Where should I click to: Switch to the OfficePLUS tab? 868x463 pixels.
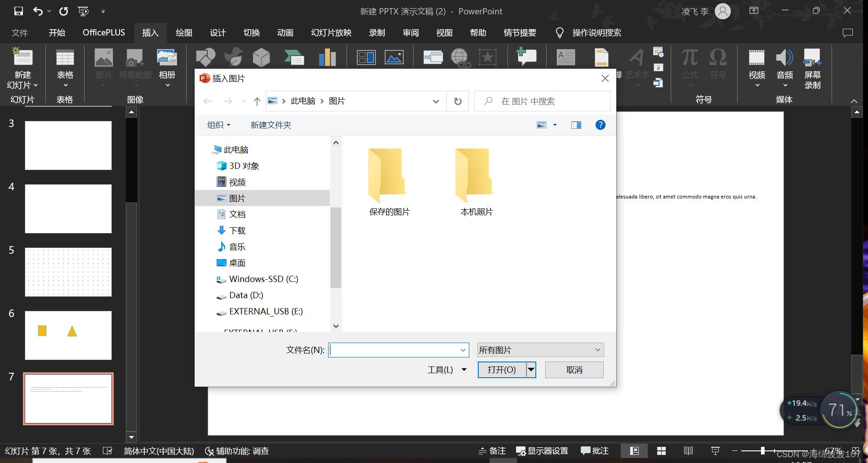(x=104, y=33)
